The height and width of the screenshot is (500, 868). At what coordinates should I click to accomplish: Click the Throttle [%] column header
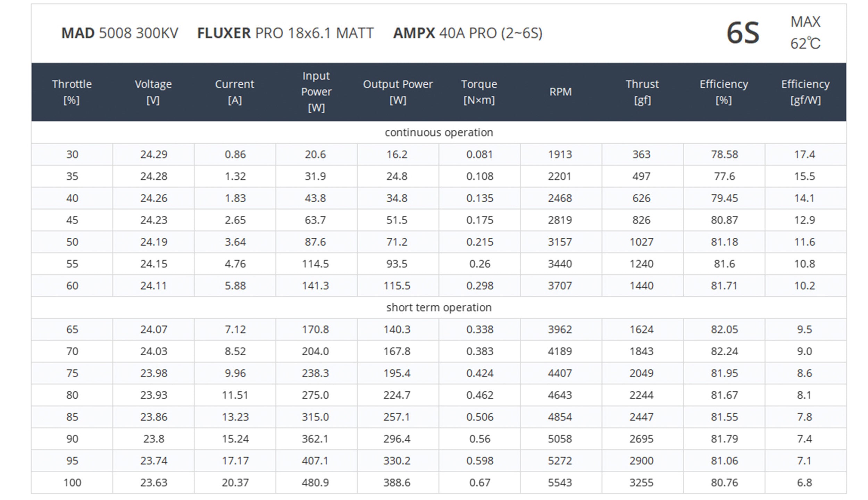pos(72,92)
